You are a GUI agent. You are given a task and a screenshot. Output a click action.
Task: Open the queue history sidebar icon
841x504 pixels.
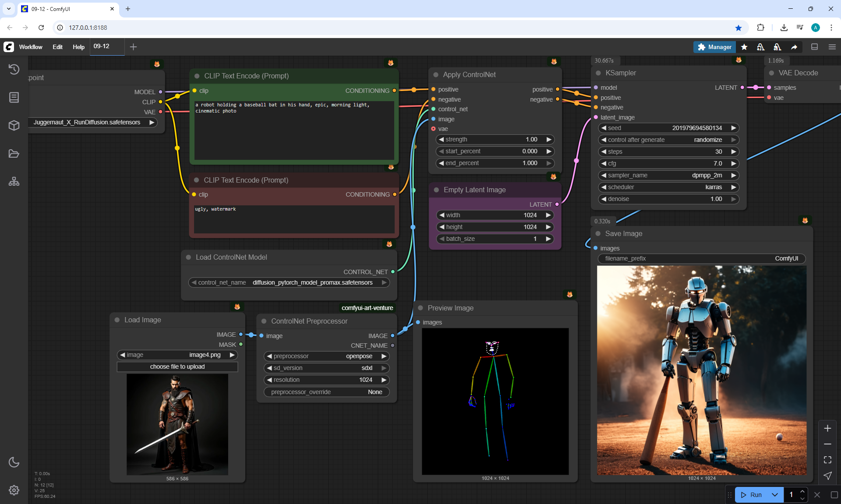tap(14, 69)
